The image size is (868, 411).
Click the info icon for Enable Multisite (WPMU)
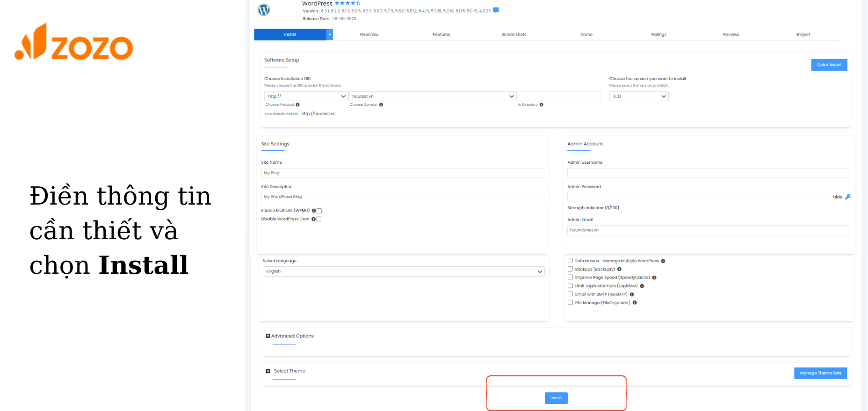tap(314, 211)
